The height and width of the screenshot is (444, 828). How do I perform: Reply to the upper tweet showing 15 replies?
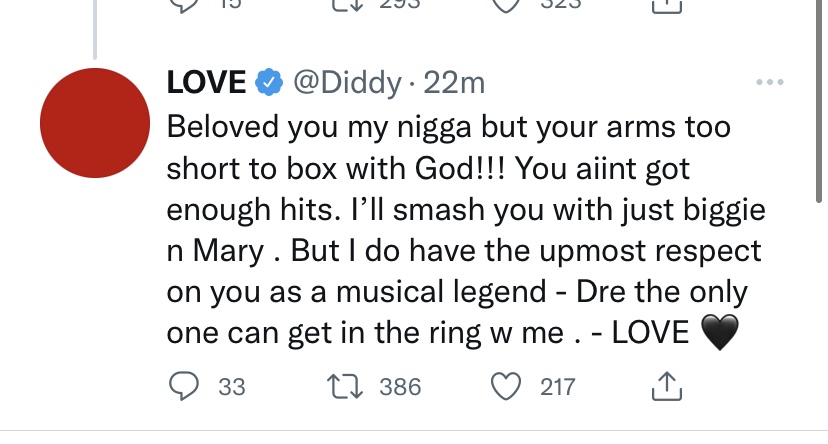tap(184, 6)
